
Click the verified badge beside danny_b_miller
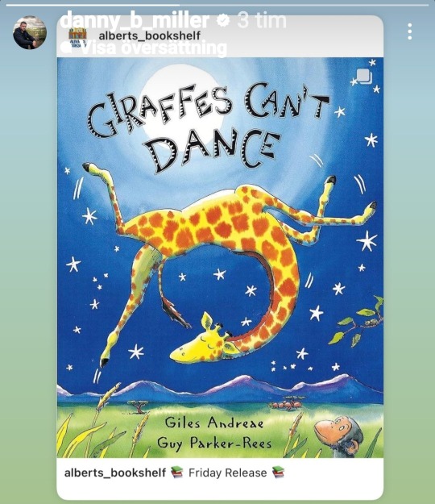[223, 21]
